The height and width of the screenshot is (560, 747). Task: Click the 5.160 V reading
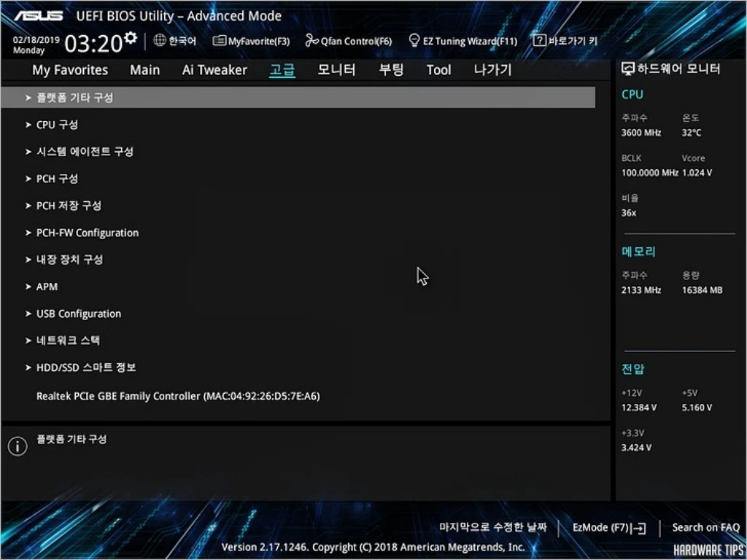coord(697,408)
